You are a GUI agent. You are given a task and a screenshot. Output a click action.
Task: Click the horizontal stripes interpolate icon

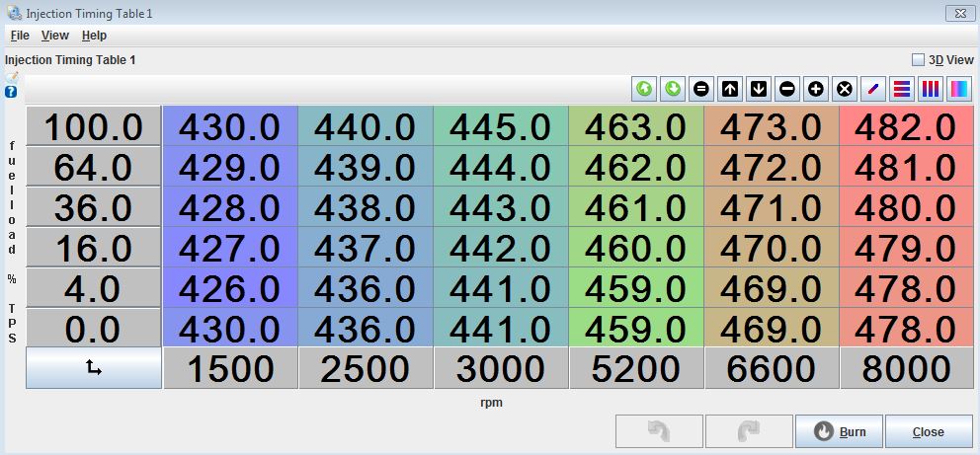902,89
